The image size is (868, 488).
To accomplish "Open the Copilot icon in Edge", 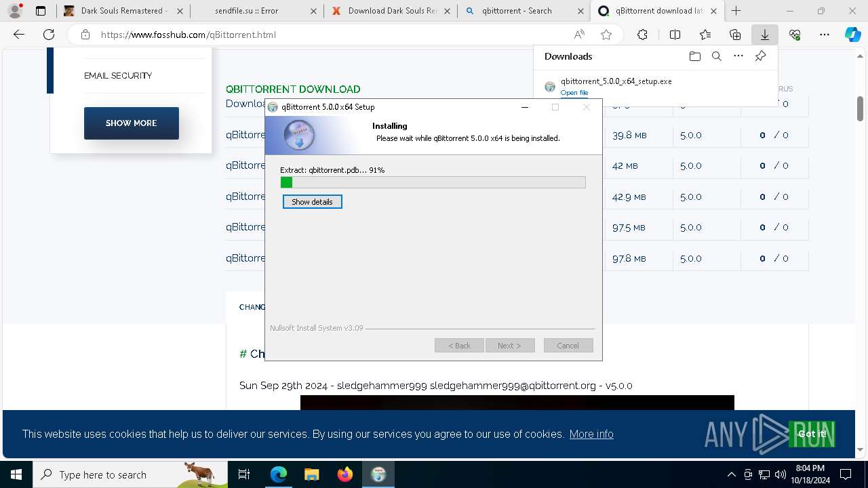I will pyautogui.click(x=853, y=35).
